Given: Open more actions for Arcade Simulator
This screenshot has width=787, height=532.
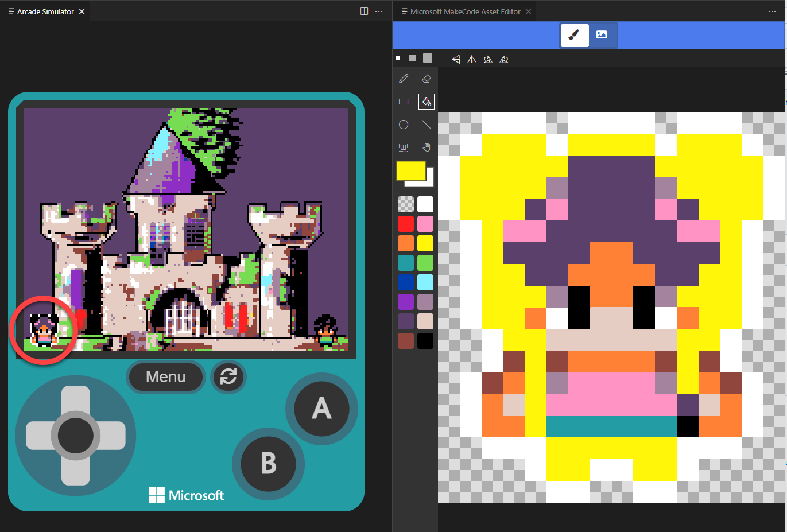Looking at the screenshot, I should point(379,11).
